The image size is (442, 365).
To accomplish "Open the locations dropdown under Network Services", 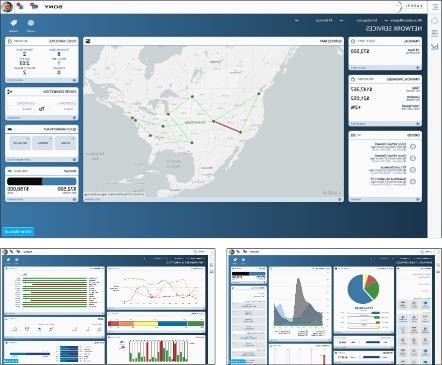I will [x=403, y=20].
